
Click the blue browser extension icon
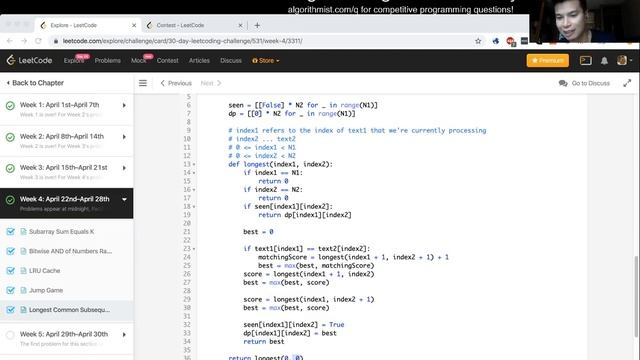(x=496, y=41)
